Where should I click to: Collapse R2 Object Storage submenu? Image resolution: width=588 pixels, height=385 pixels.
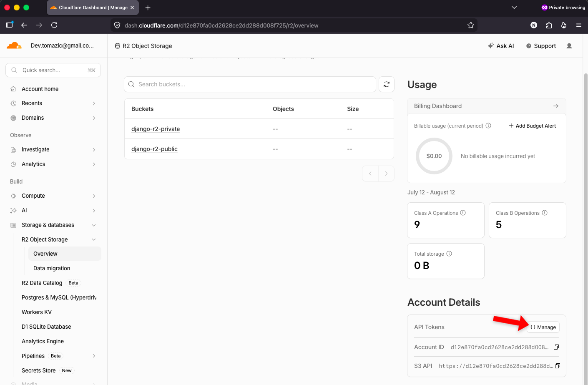coord(94,239)
